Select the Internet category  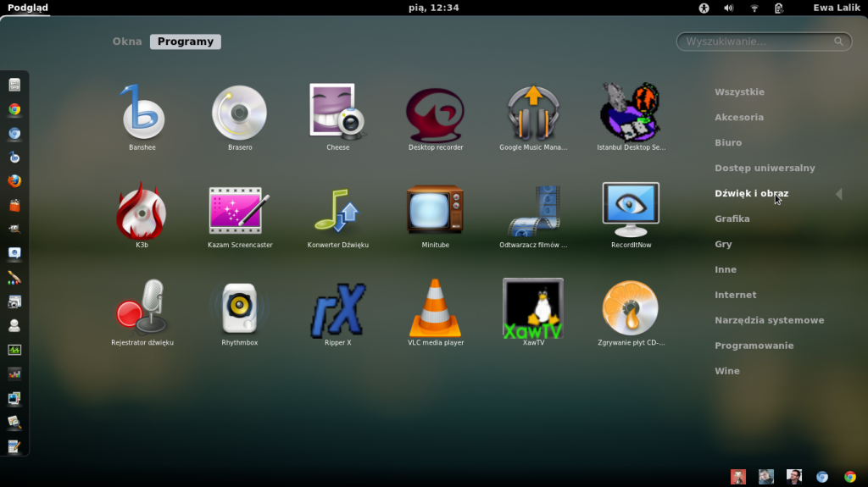(735, 295)
